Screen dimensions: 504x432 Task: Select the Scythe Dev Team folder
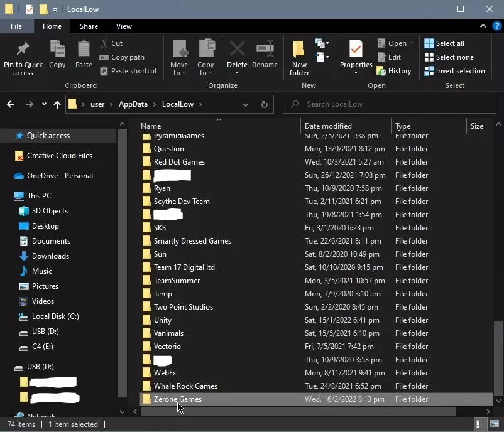[x=316, y=202]
